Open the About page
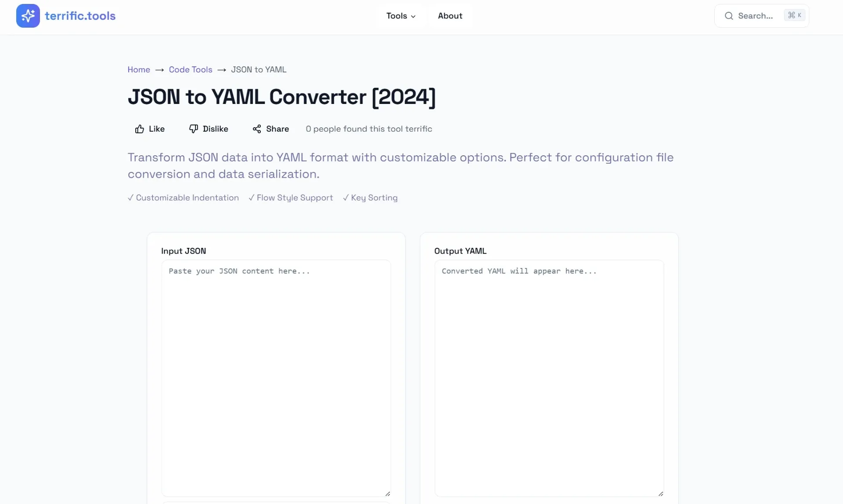843x504 pixels. pos(450,16)
